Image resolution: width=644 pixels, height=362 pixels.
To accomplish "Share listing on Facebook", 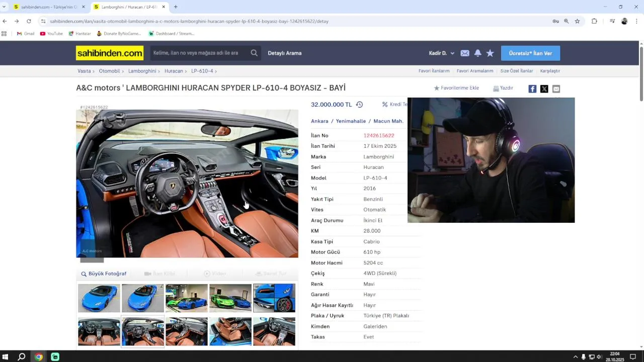I will (x=532, y=89).
